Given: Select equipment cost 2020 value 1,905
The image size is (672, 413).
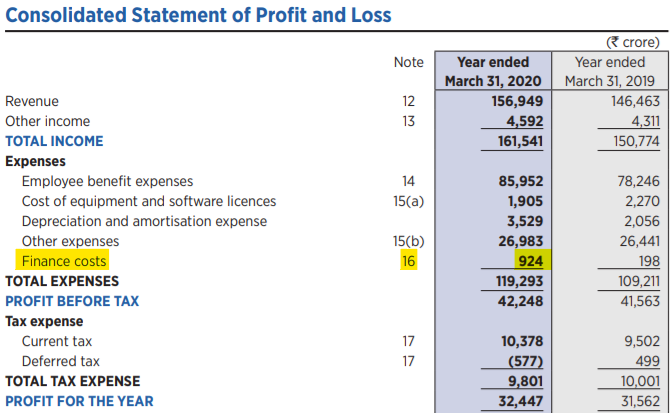Looking at the screenshot, I should 525,201.
